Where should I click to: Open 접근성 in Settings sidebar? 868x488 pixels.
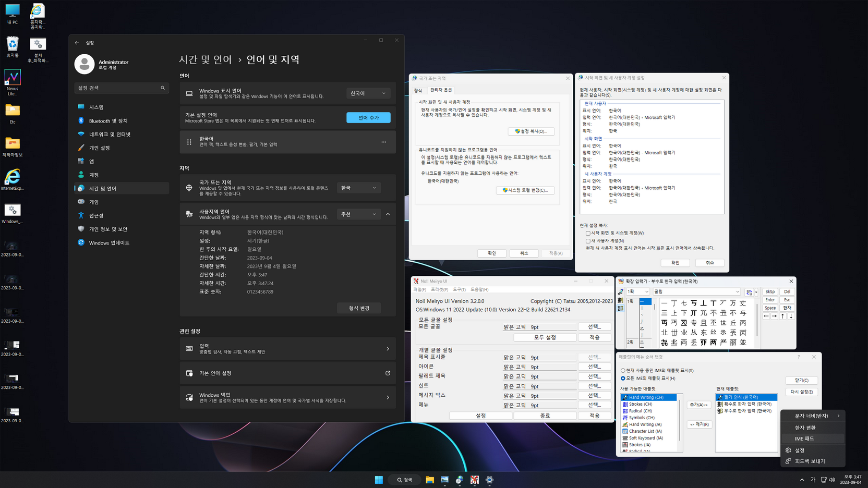(x=122, y=215)
